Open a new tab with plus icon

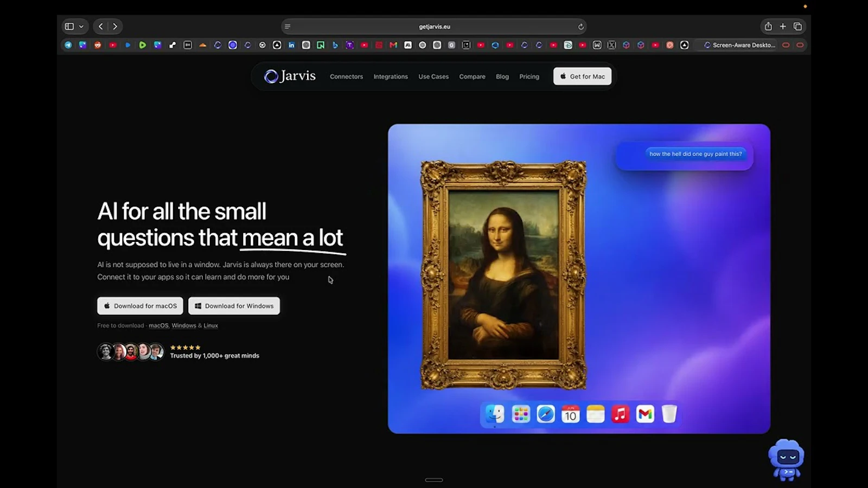tap(783, 26)
